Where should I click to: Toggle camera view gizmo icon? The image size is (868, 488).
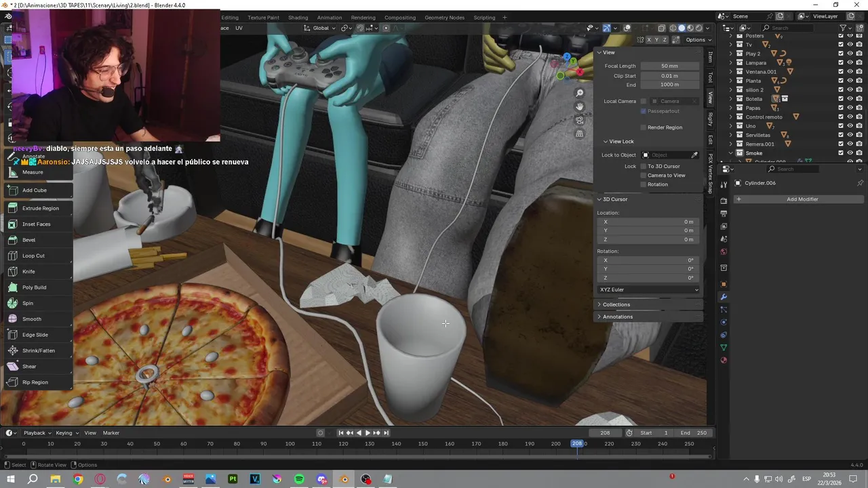coord(579,120)
